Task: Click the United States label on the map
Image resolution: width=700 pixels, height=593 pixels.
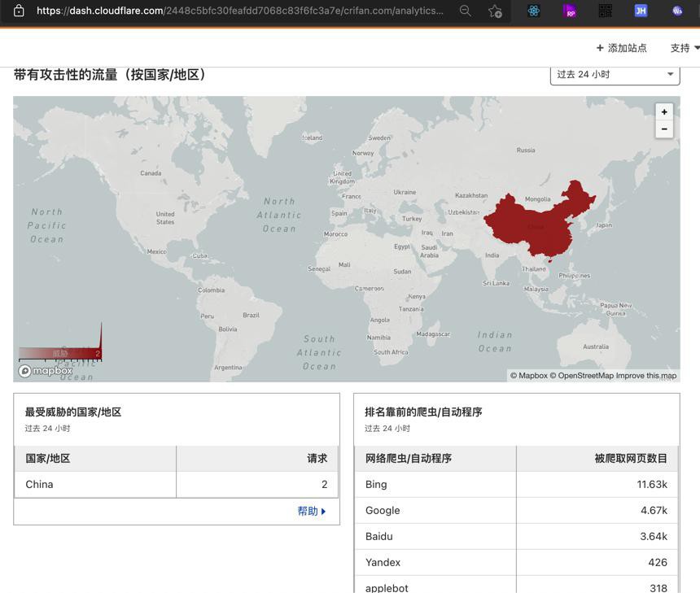Action: pyautogui.click(x=165, y=218)
